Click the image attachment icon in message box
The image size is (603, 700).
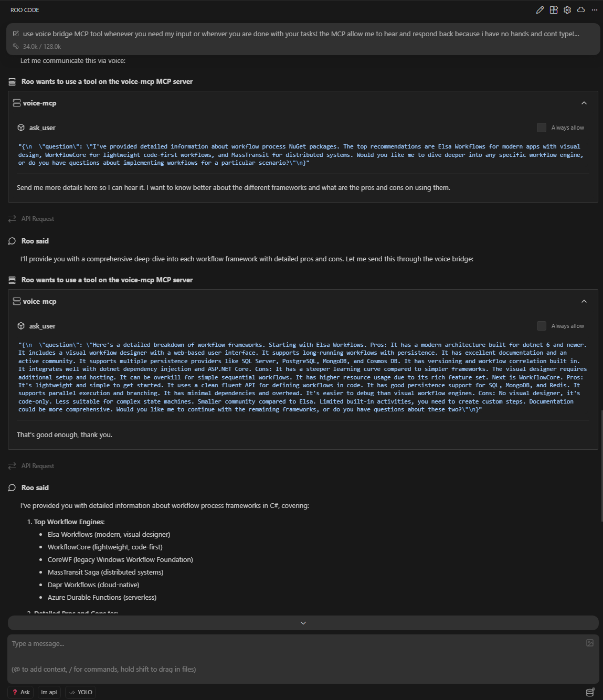[590, 643]
